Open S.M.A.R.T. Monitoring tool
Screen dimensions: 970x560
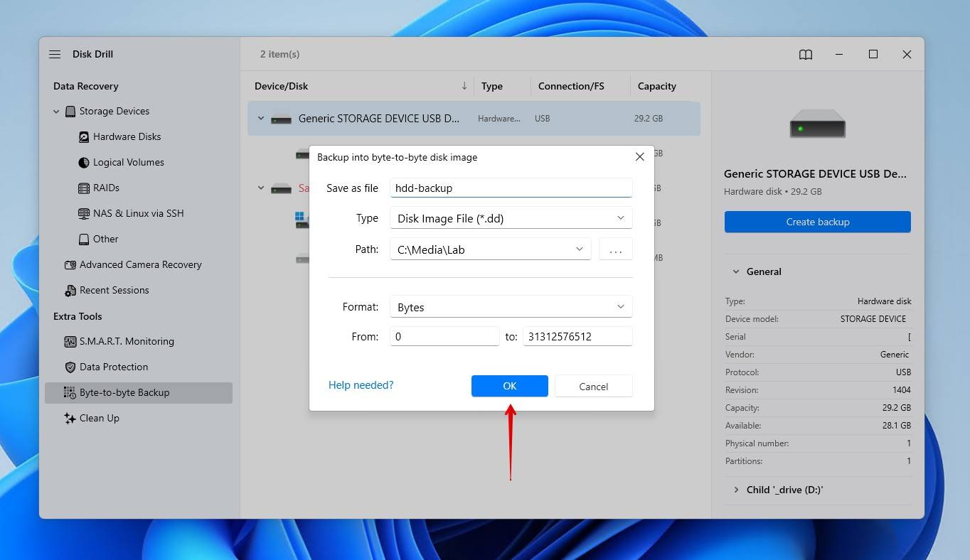point(126,341)
